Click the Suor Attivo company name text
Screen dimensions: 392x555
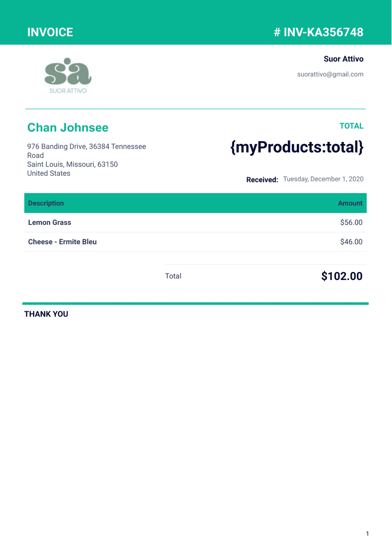pyautogui.click(x=343, y=59)
